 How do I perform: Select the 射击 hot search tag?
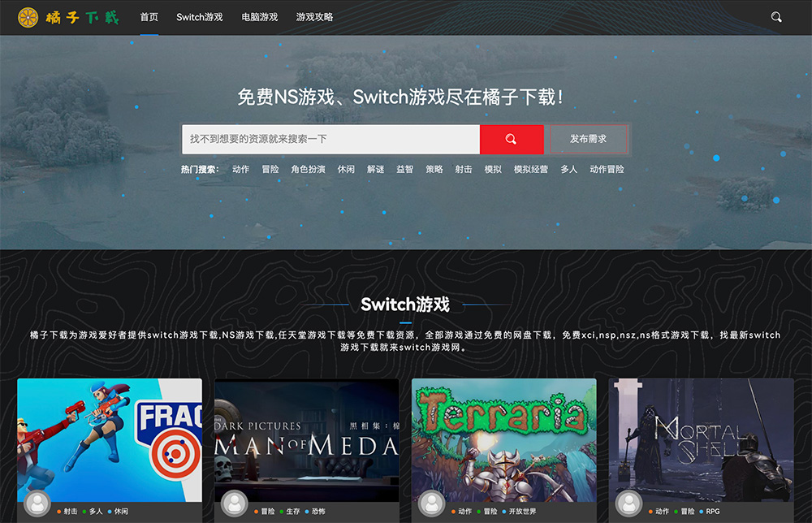point(464,170)
